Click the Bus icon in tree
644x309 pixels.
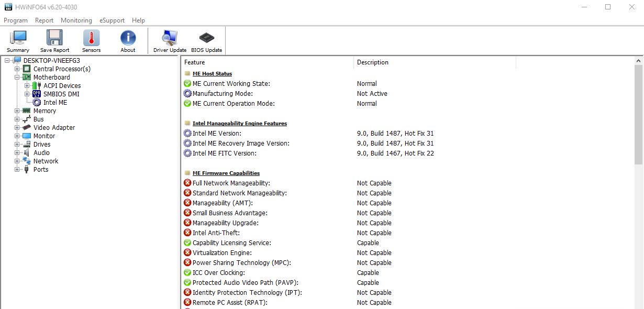(x=27, y=119)
